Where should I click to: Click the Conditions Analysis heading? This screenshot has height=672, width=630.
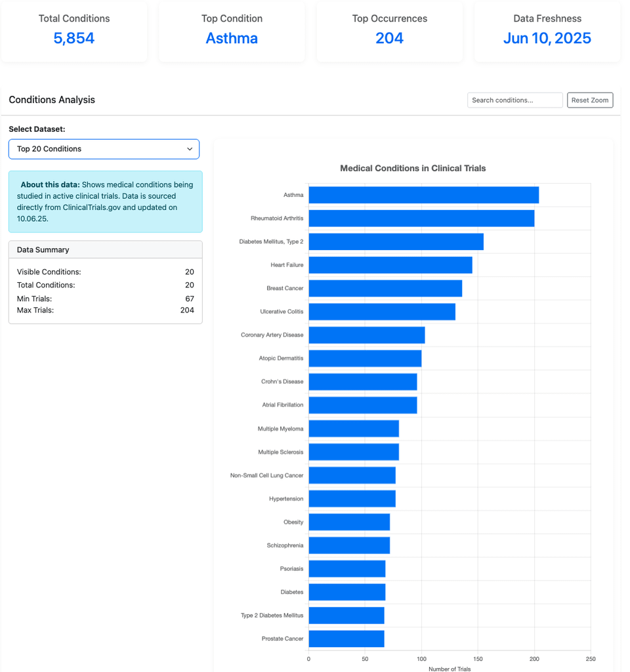[51, 100]
